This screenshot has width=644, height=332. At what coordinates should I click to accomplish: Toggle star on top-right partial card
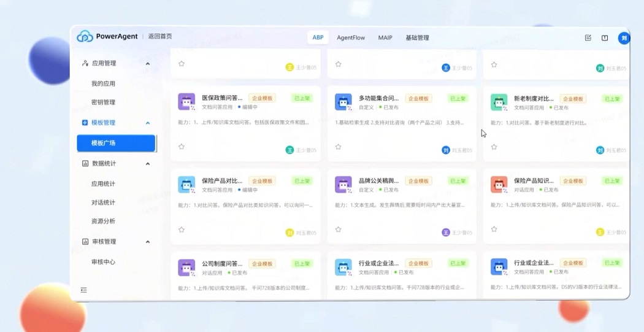pyautogui.click(x=494, y=64)
